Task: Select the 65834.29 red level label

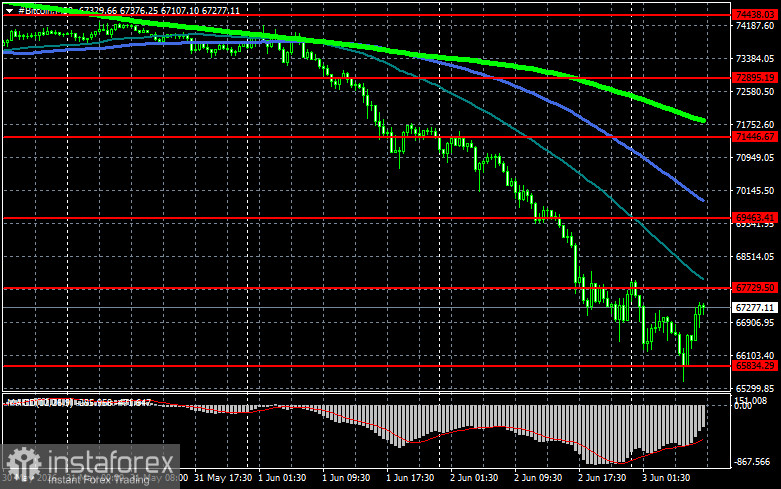Action: 755,366
